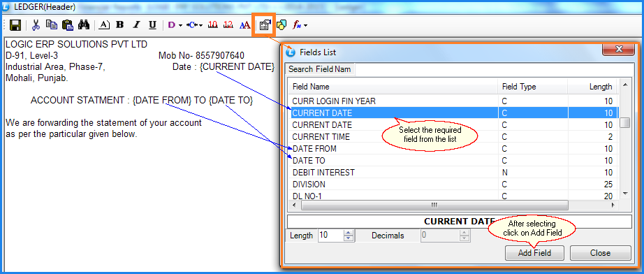Toggle underline formatting
The image size is (644, 274).
click(152, 25)
